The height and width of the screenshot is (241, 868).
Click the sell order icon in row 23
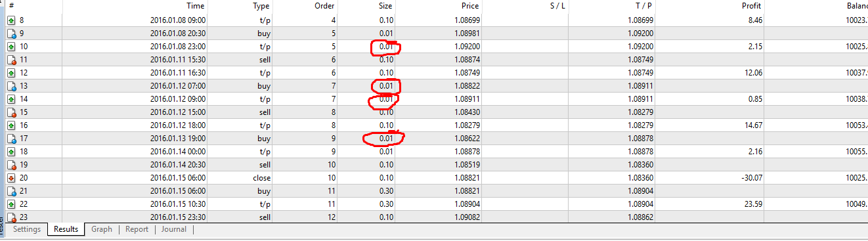coord(11,217)
